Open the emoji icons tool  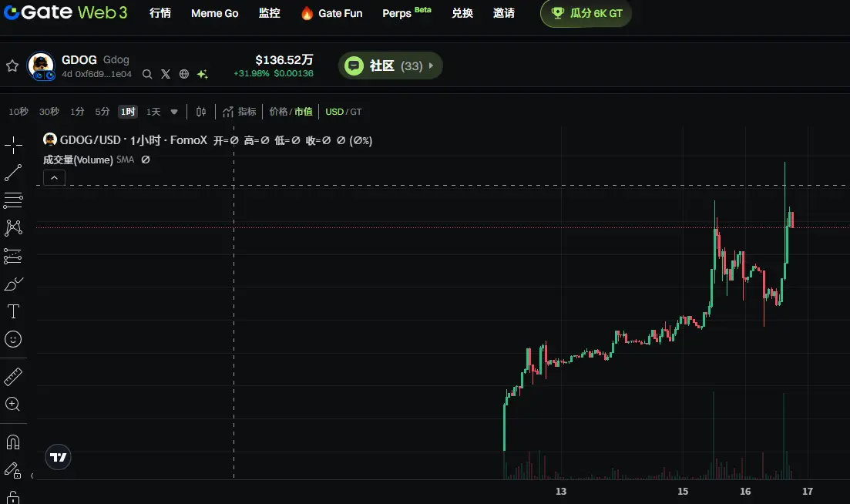[x=13, y=339]
